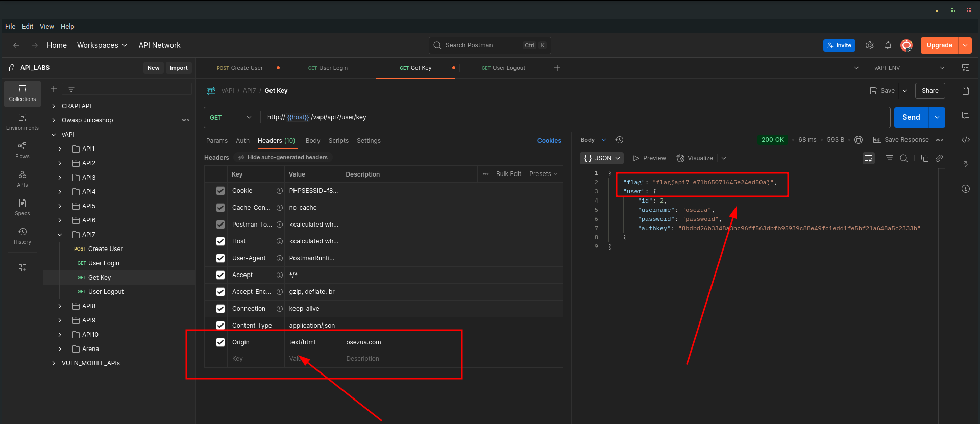Uncheck the Host header checkbox

coord(220,241)
